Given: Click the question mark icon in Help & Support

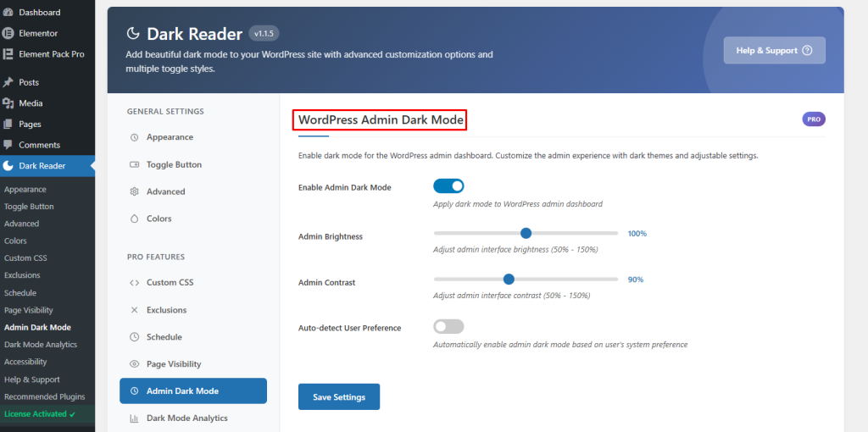Looking at the screenshot, I should click(807, 50).
